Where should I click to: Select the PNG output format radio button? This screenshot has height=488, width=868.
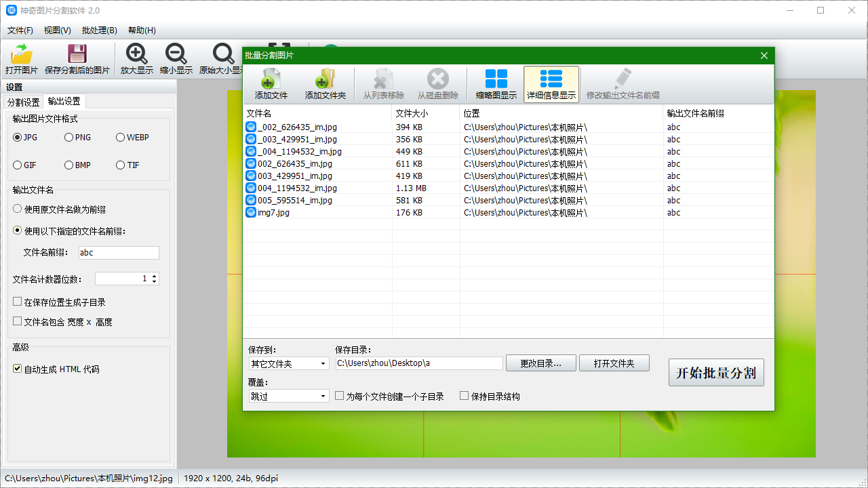[69, 138]
